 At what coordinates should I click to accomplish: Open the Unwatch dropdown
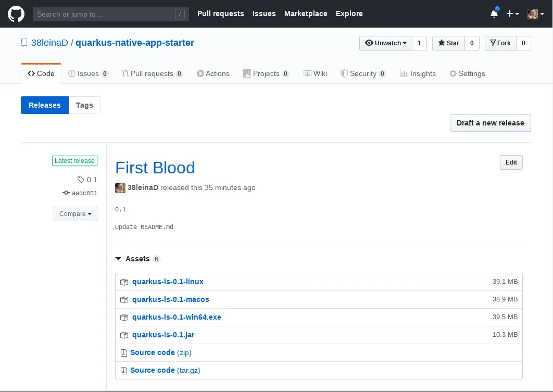[386, 43]
